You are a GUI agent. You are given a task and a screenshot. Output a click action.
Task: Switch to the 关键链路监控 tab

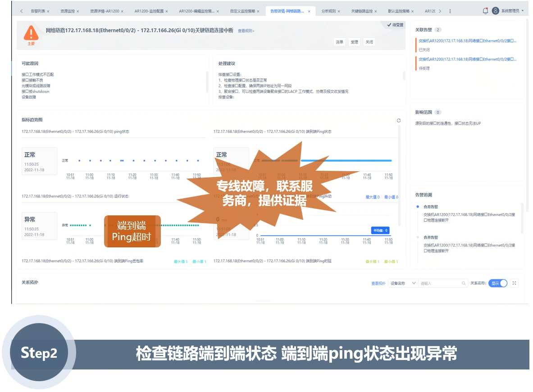click(362, 11)
